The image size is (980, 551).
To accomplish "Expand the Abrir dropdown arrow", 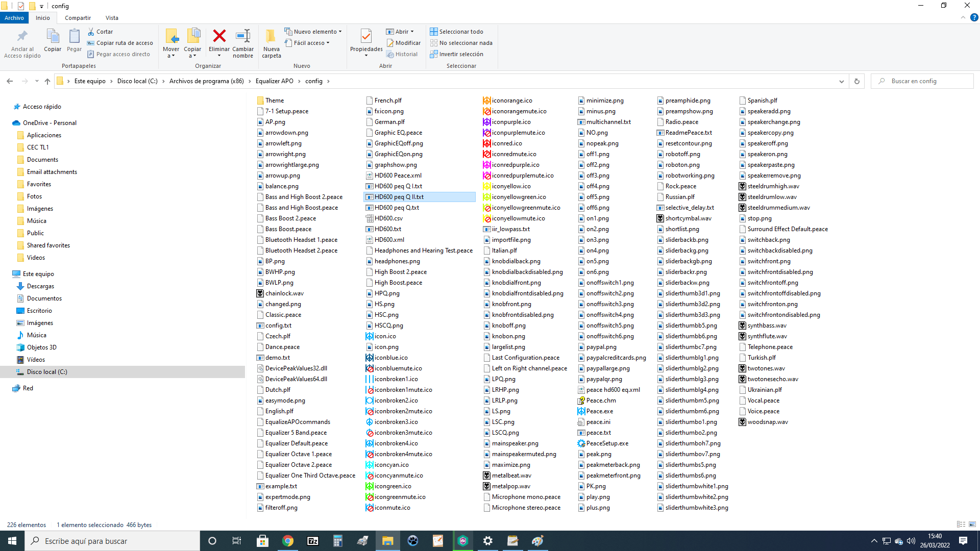I will pos(412,32).
